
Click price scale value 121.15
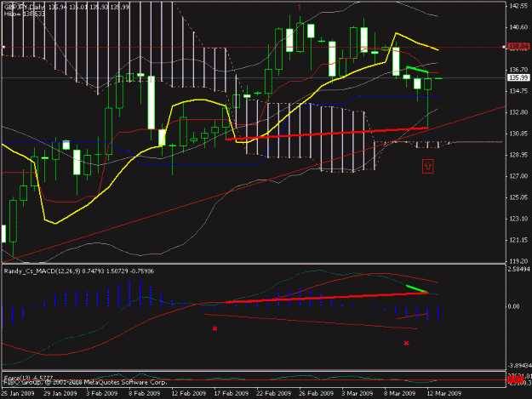(x=518, y=240)
